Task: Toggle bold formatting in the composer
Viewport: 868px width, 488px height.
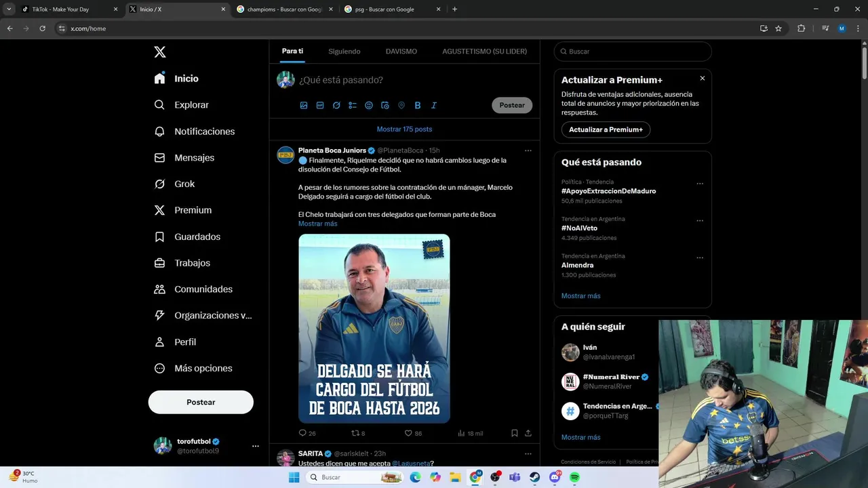Action: click(418, 105)
